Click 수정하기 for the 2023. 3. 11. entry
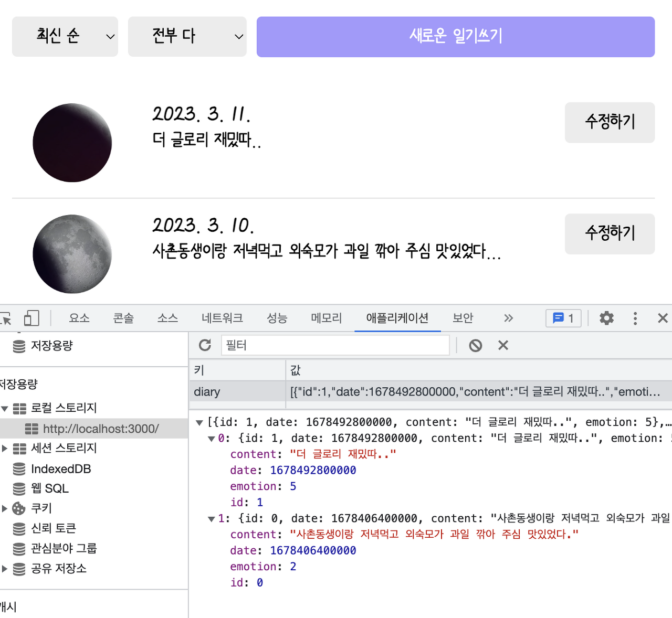672x618 pixels. click(x=610, y=122)
